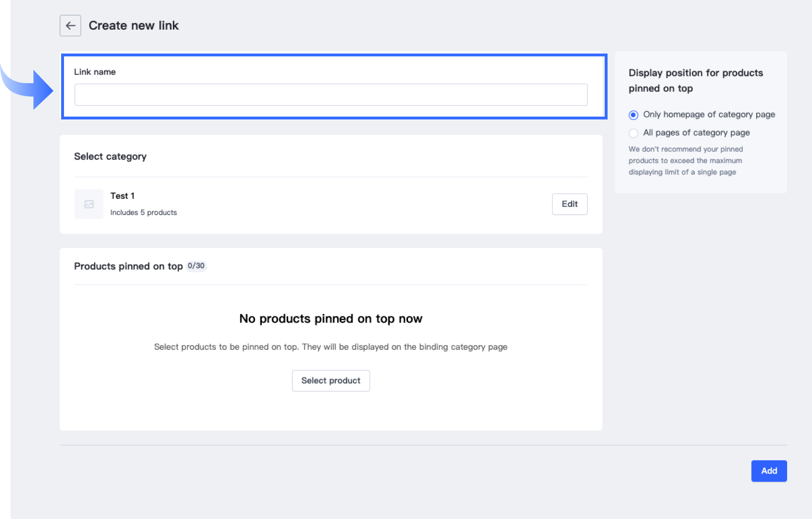The height and width of the screenshot is (519, 812).
Task: Click the No products pinned message
Action: click(x=331, y=319)
